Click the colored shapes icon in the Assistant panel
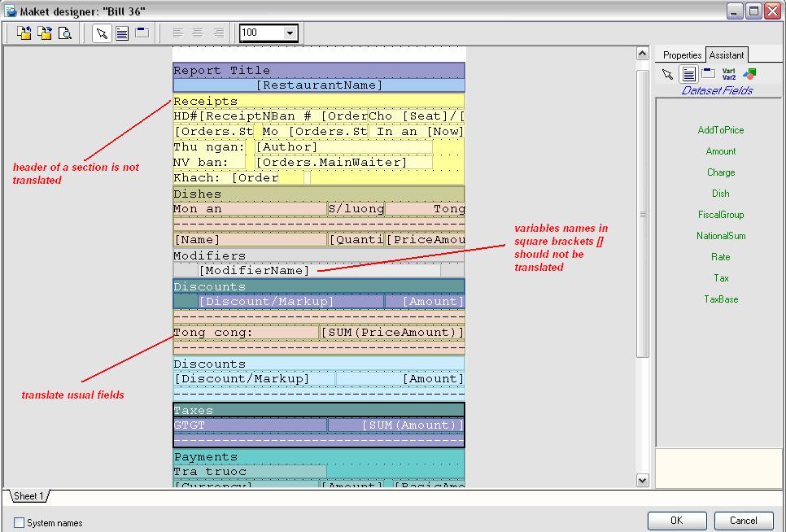This screenshot has height=532, width=786. [x=749, y=74]
